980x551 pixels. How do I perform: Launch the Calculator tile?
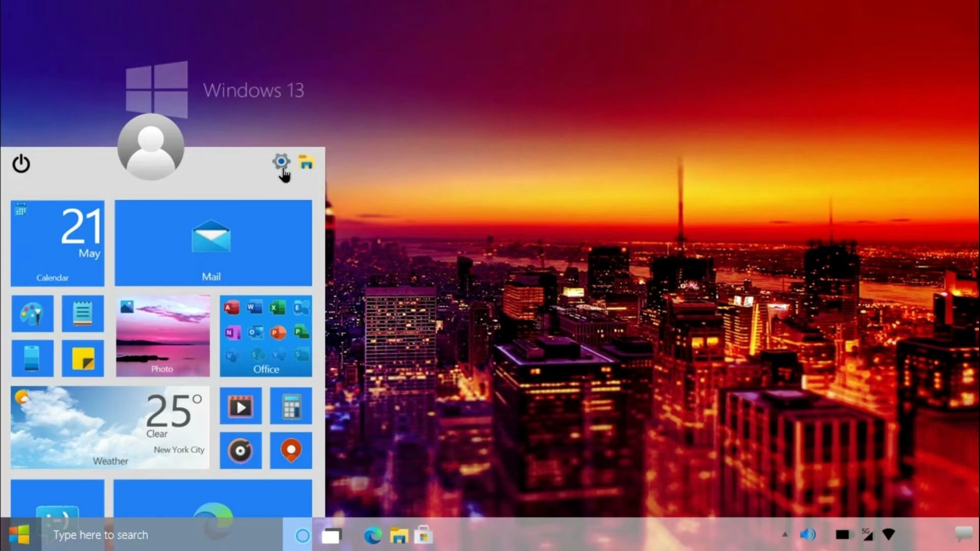[290, 406]
